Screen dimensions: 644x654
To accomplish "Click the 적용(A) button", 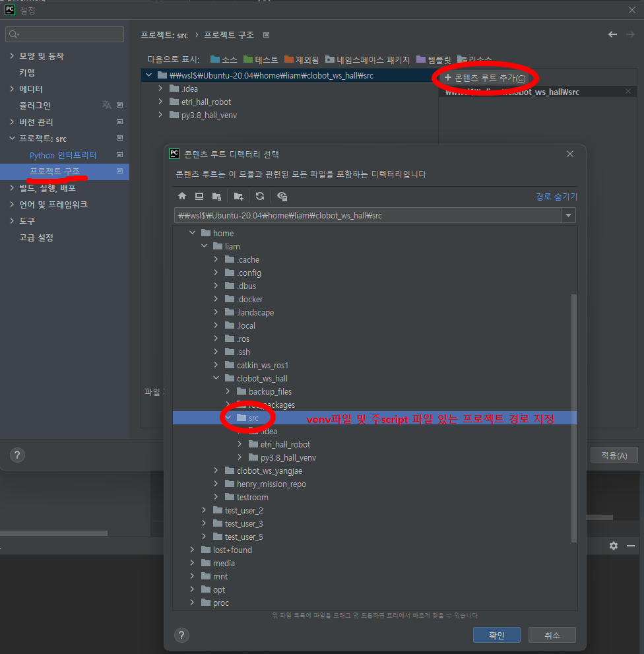I will [x=614, y=455].
